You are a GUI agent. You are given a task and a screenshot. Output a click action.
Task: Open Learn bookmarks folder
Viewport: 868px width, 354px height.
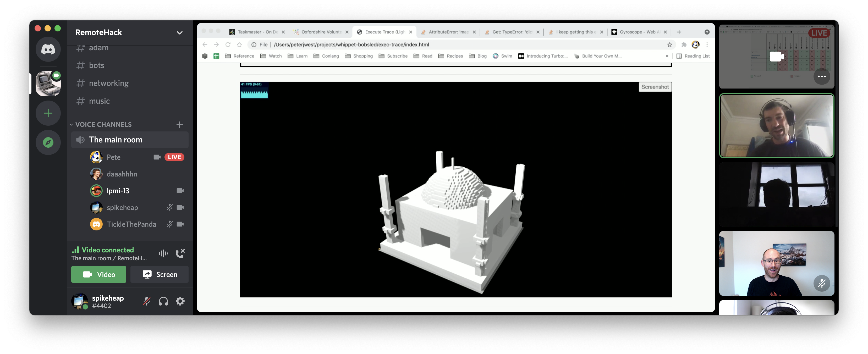pos(298,56)
